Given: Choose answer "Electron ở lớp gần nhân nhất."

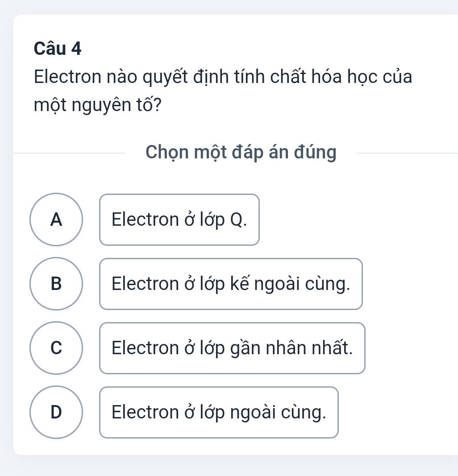Looking at the screenshot, I should (x=232, y=348).
